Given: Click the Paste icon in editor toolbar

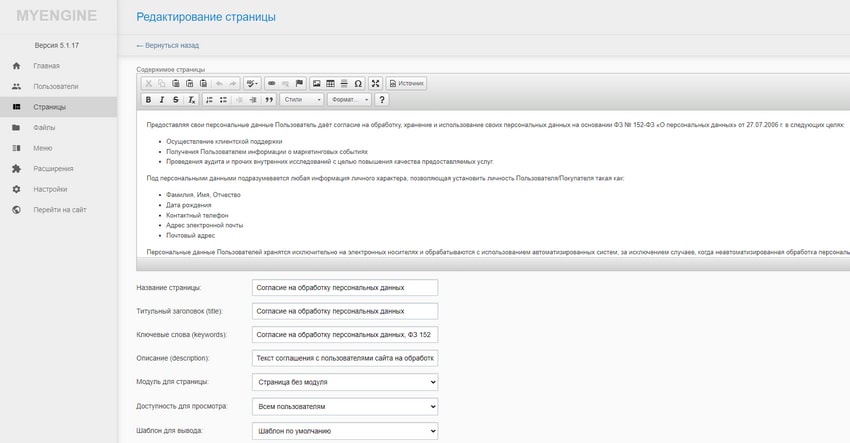Looking at the screenshot, I should point(176,84).
